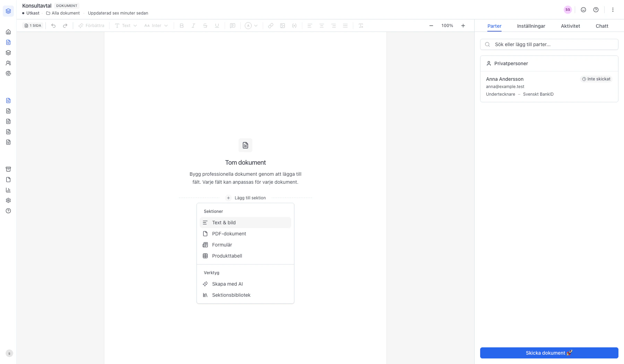Click the Inte skickat status badge
The image size is (624, 364).
coord(596,79)
